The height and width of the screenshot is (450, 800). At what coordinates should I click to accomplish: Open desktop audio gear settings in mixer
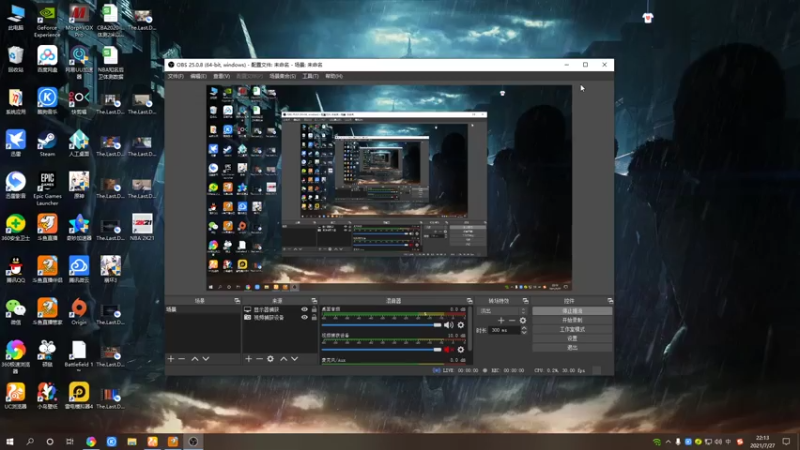click(x=461, y=325)
